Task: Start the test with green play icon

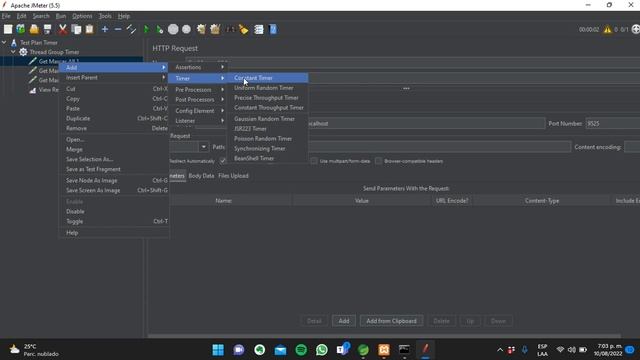Action: 146,29
